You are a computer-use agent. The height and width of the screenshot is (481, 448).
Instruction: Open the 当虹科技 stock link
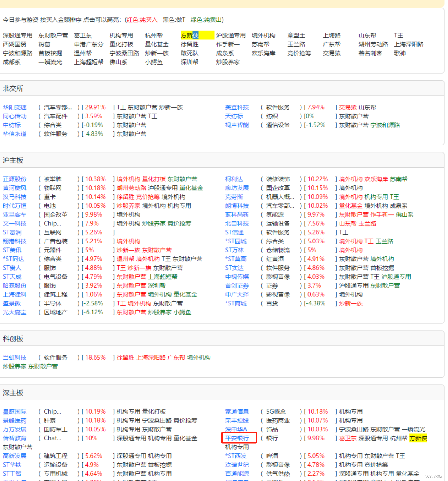click(15, 358)
